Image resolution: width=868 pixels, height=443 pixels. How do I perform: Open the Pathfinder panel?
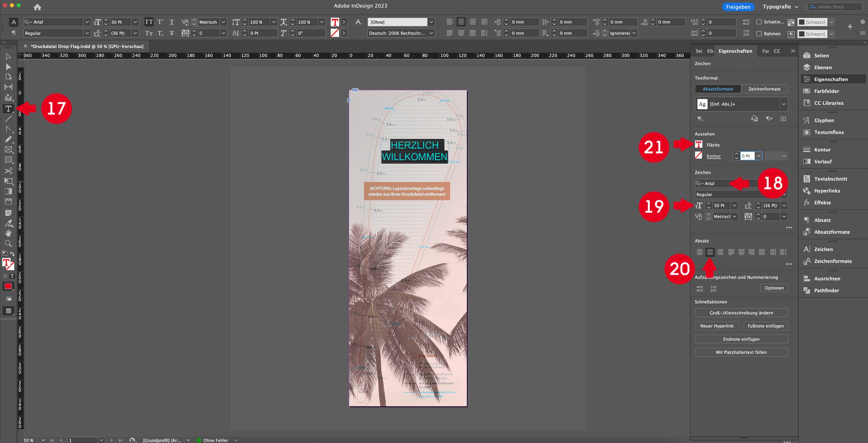(826, 290)
